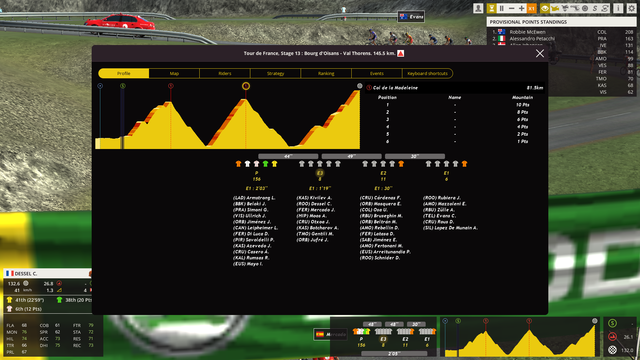Select the first red climb marker on profile
Image resolution: width=640 pixels, height=360 pixels.
(x=171, y=86)
